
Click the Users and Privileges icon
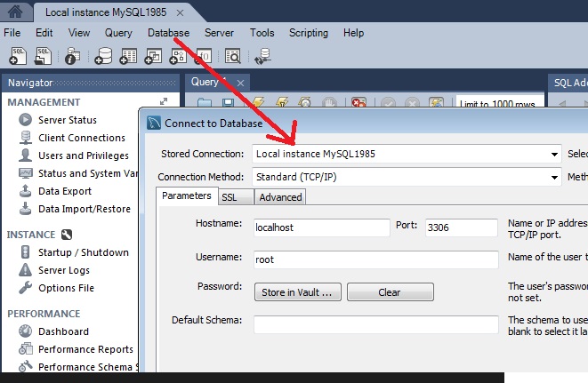coord(25,155)
